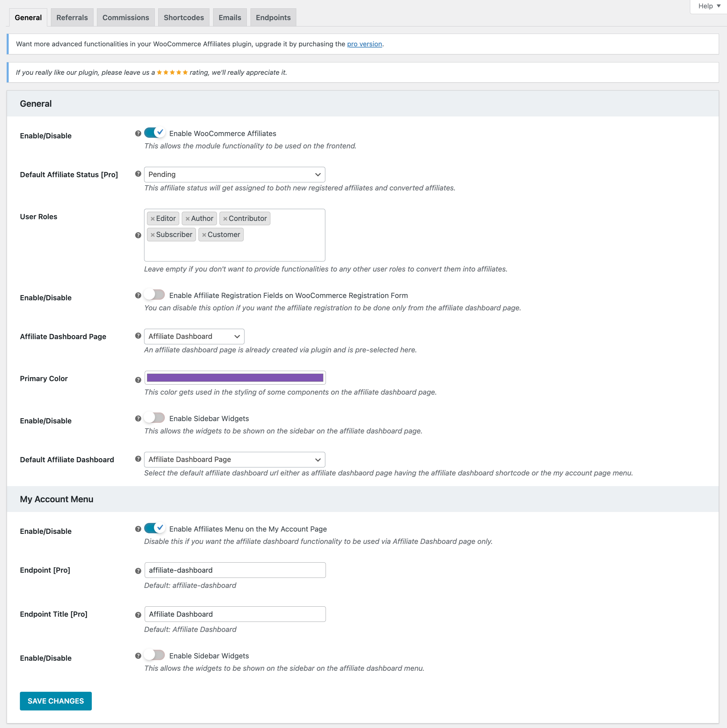Toggle Enable Affiliate Registration Fields off
Viewport: 727px width, 728px height.
click(x=154, y=295)
